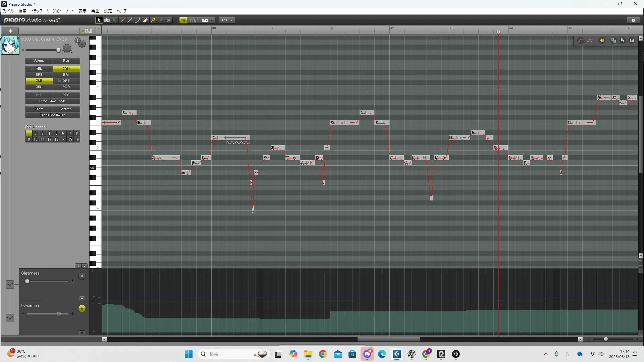Toggle the pink pitch curve display icon
Screen dimensions: 644x362
pyautogui.click(x=581, y=41)
